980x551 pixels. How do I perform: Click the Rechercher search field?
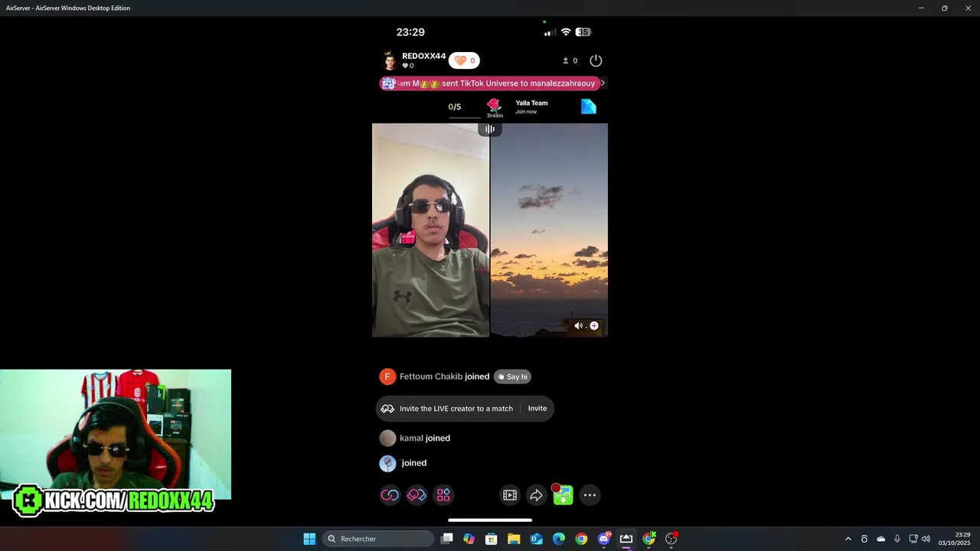point(379,539)
